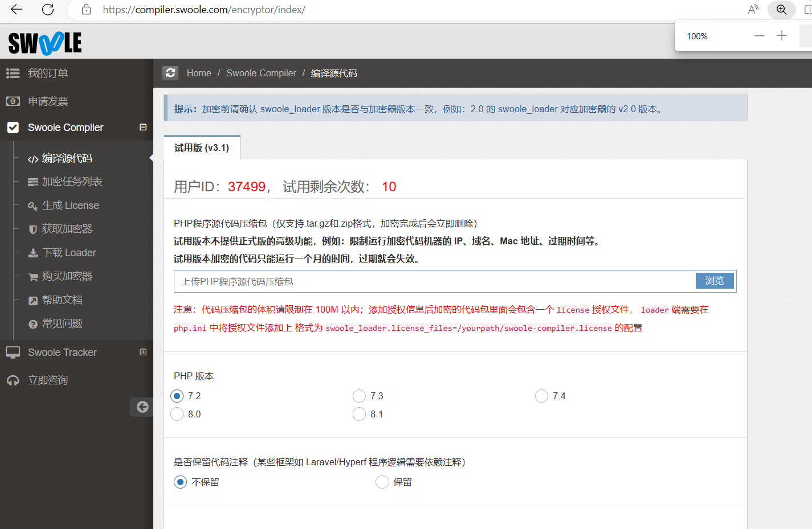The width and height of the screenshot is (812, 529).
Task: Increase zoom with the plus button
Action: pyautogui.click(x=782, y=36)
